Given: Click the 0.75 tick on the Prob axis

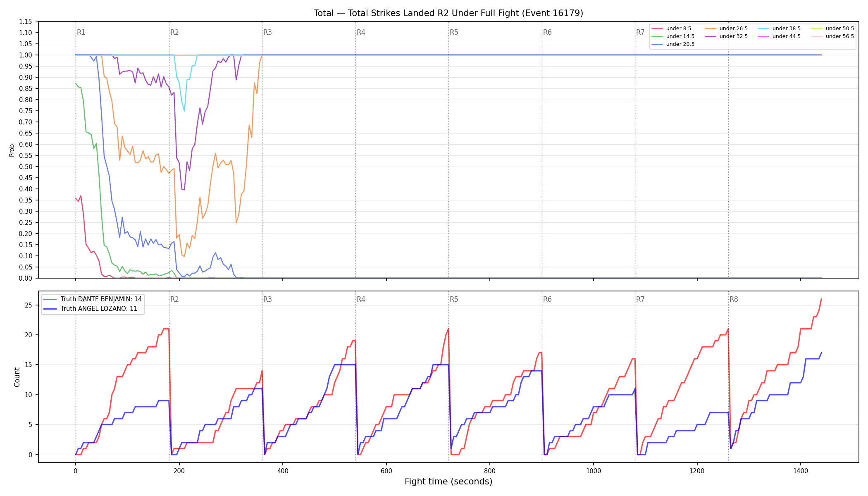Looking at the screenshot, I should [x=26, y=111].
